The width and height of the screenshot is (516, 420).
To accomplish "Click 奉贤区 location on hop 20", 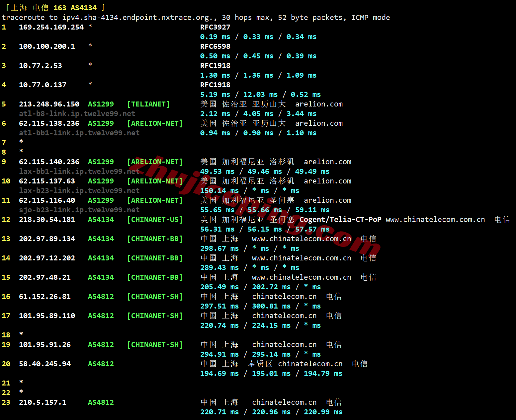I will [x=260, y=364].
